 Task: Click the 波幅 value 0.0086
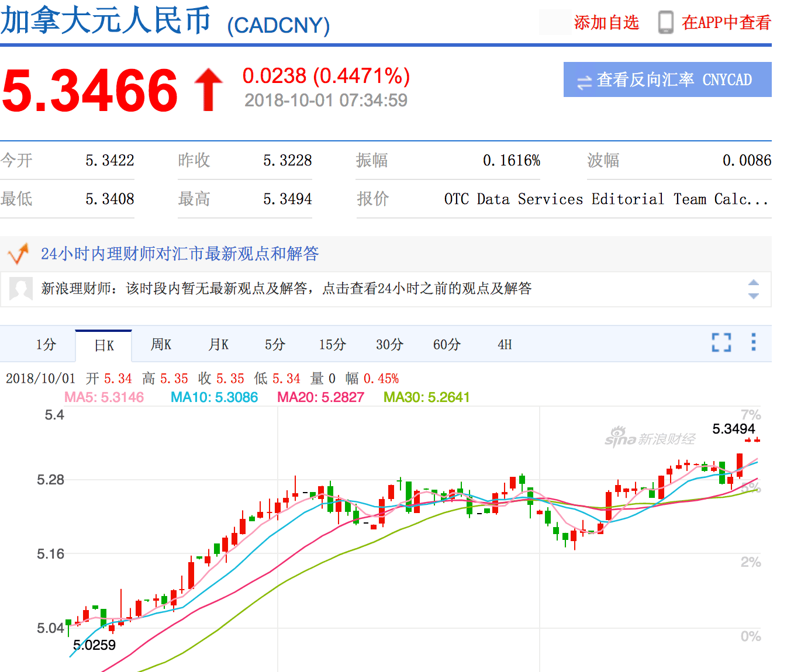(747, 161)
